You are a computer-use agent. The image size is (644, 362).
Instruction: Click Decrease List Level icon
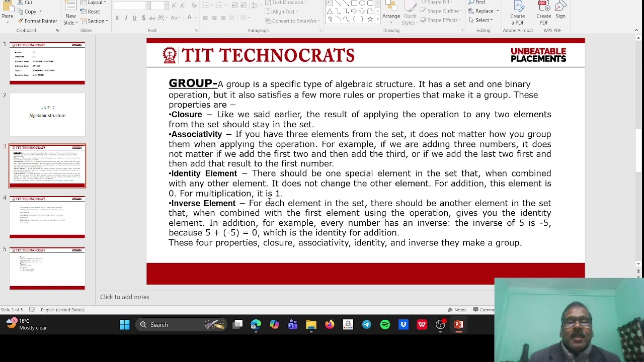pos(234,6)
